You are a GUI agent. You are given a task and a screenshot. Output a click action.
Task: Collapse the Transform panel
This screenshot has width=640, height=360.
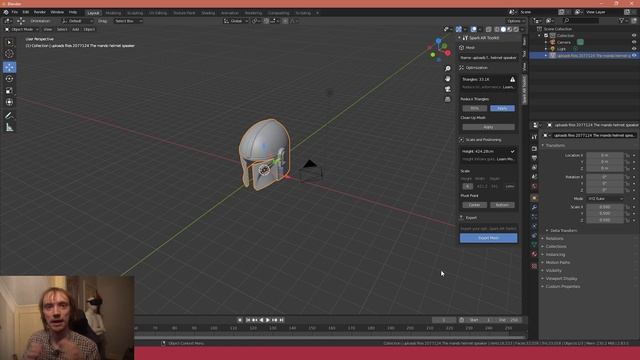[555, 145]
